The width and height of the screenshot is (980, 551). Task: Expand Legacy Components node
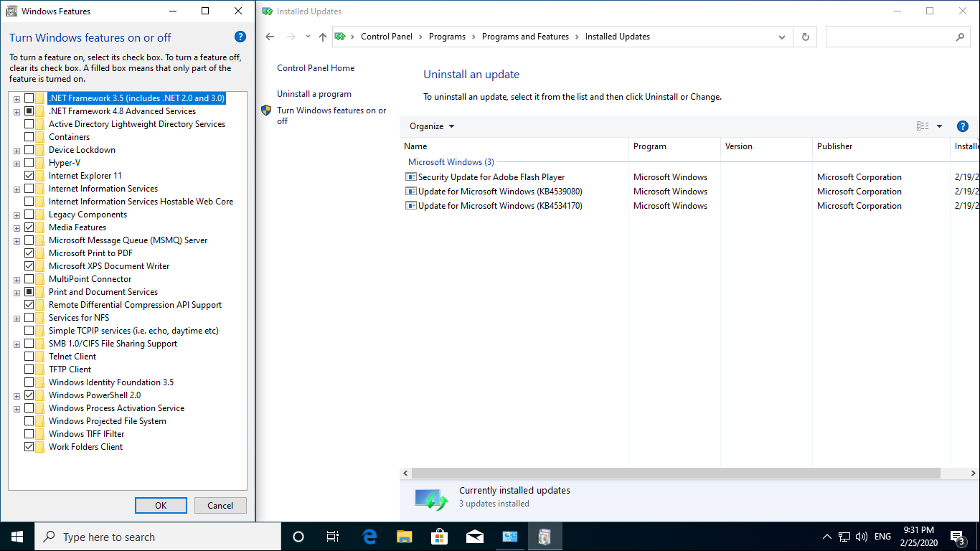(17, 215)
